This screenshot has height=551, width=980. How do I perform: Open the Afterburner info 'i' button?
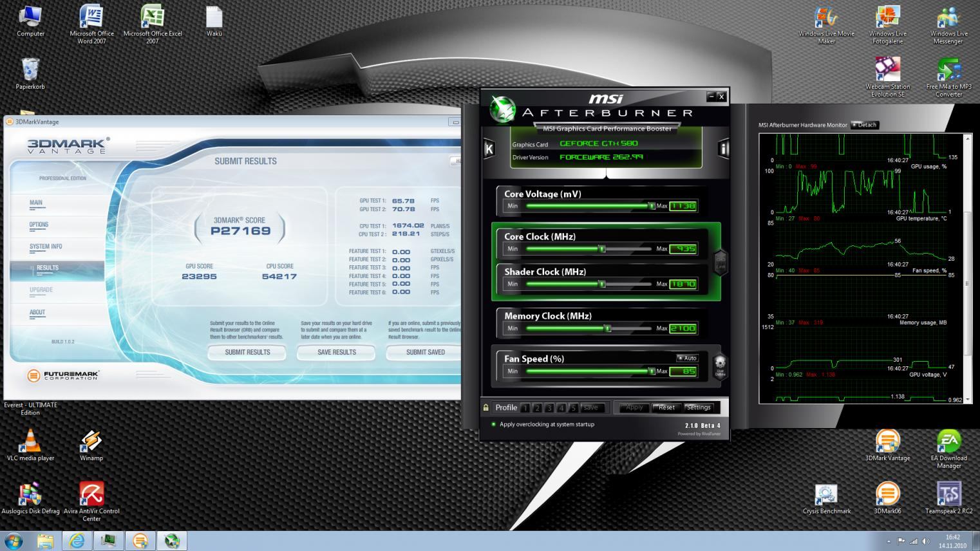723,149
